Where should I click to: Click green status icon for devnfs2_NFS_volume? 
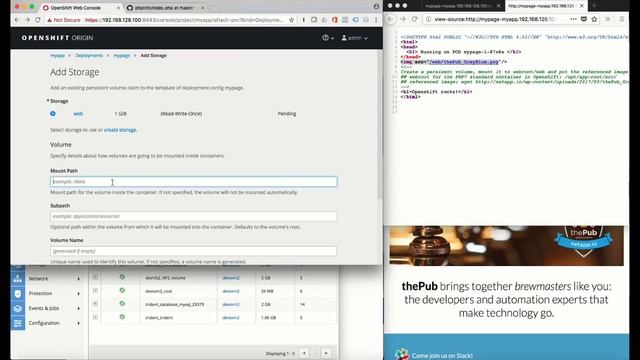pos(122,277)
